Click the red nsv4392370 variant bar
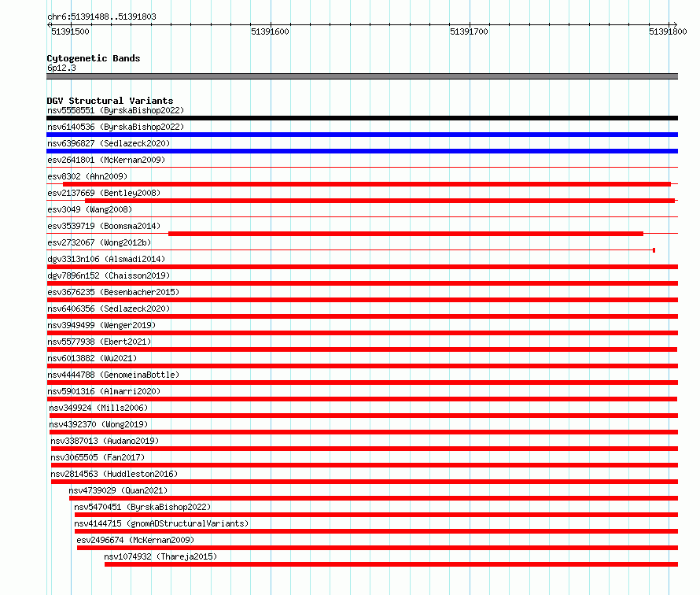Screen dimensions: 700x595 [363, 432]
